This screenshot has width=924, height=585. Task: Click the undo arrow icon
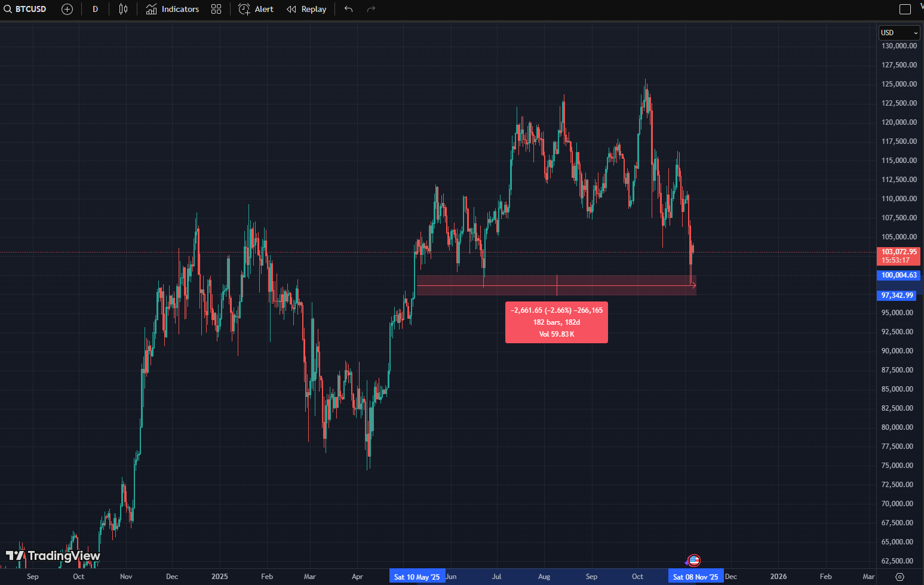point(348,9)
